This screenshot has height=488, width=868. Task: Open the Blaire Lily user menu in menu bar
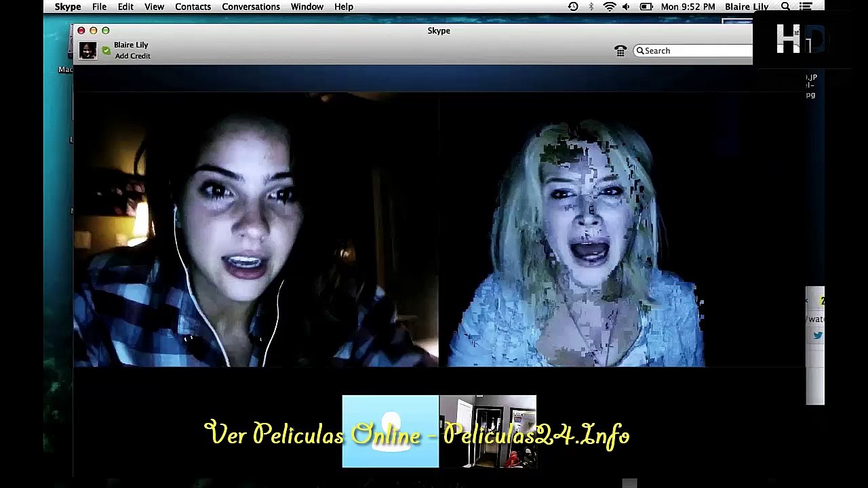747,7
